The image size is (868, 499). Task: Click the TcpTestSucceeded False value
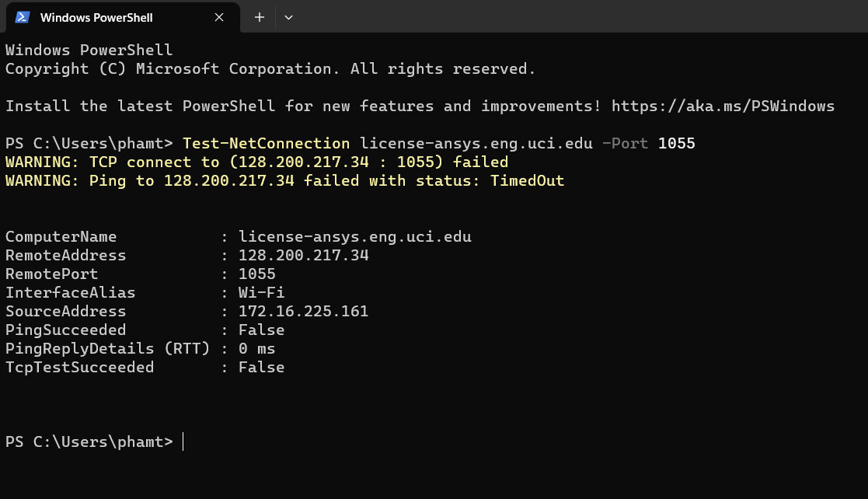click(x=261, y=367)
